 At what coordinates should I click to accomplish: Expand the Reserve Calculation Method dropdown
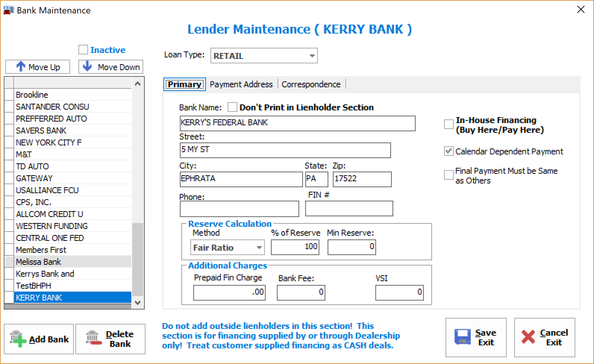pyautogui.click(x=259, y=248)
